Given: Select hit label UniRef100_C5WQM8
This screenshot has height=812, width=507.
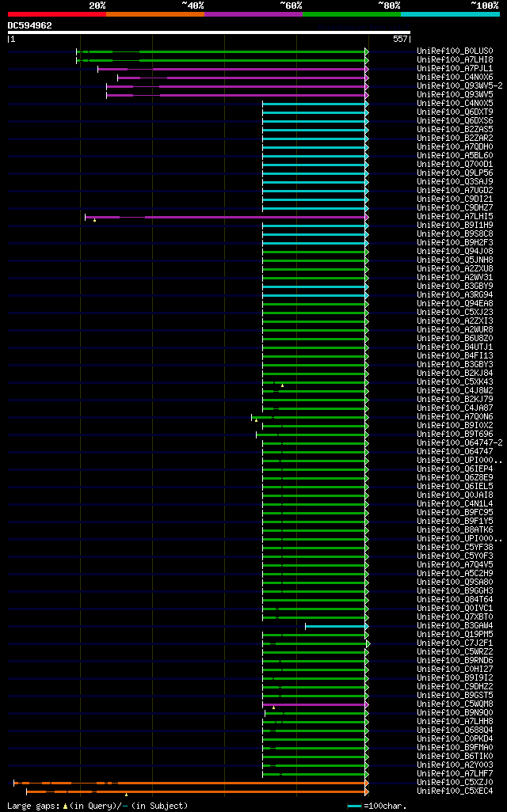Looking at the screenshot, I should pos(456,704).
